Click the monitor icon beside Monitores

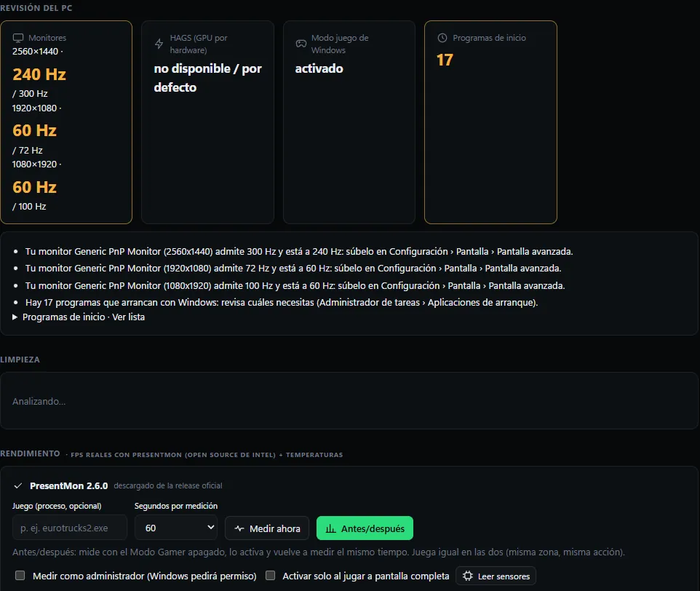pos(18,38)
